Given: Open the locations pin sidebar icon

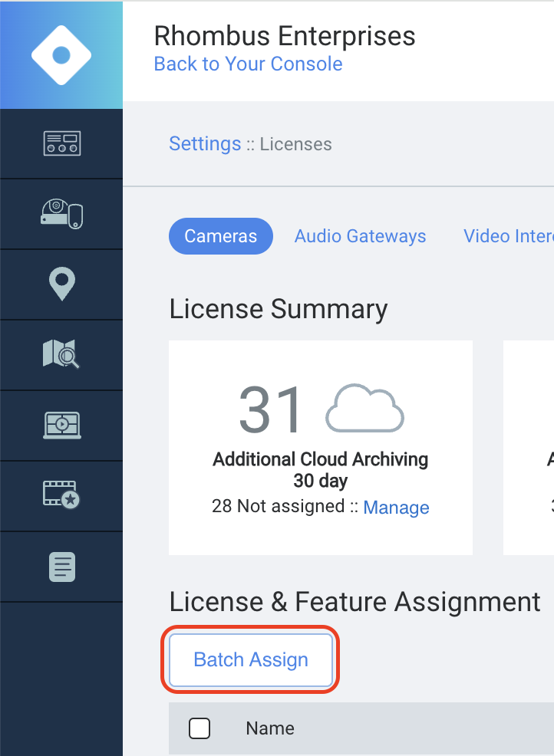Looking at the screenshot, I should point(62,284).
